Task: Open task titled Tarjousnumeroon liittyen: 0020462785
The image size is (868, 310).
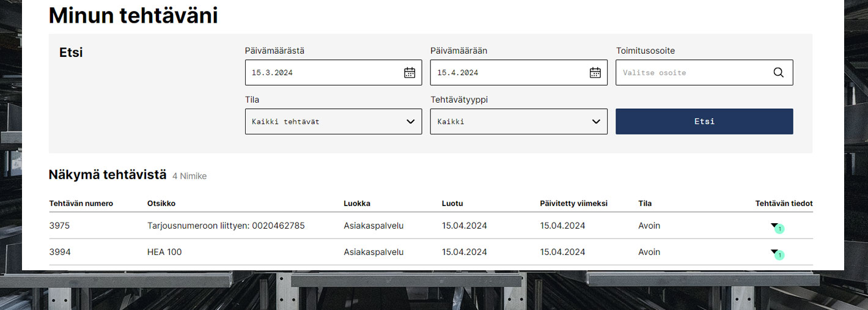Action: [226, 226]
